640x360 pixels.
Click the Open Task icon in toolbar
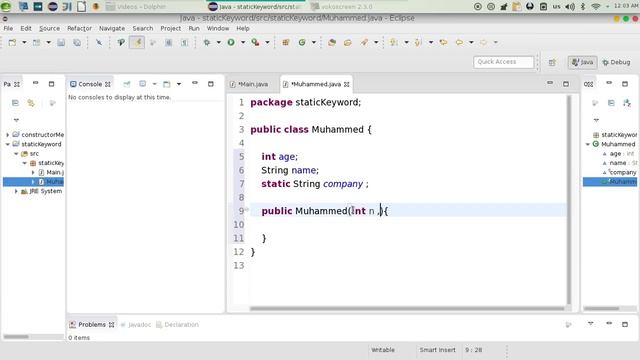click(x=348, y=42)
